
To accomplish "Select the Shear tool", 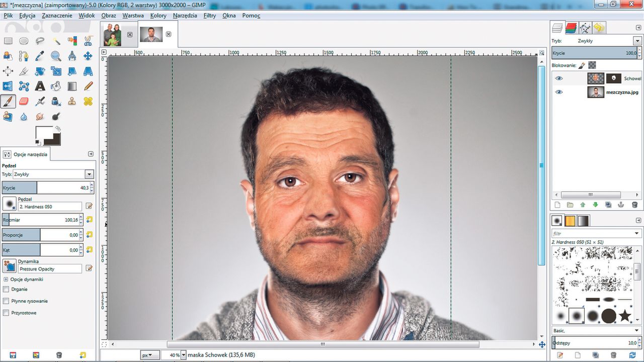I will [72, 71].
